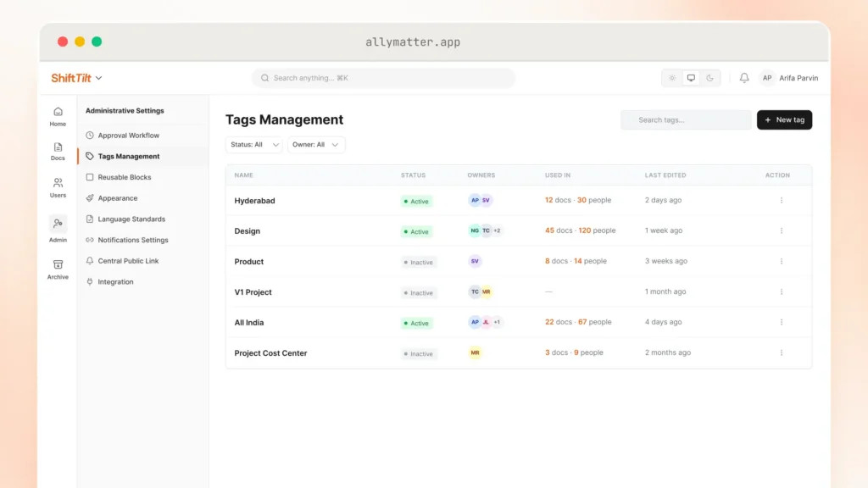868x488 pixels.
Task: Sort by USED IN column header
Action: point(558,175)
